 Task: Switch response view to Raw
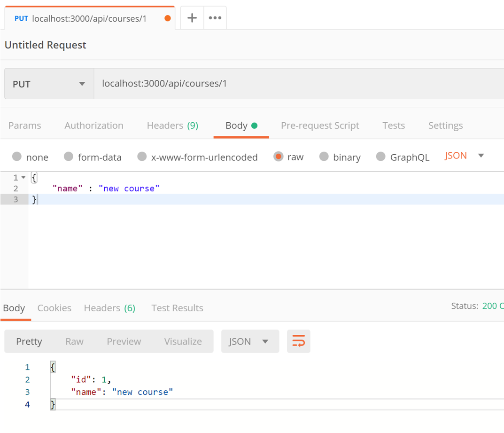click(74, 341)
